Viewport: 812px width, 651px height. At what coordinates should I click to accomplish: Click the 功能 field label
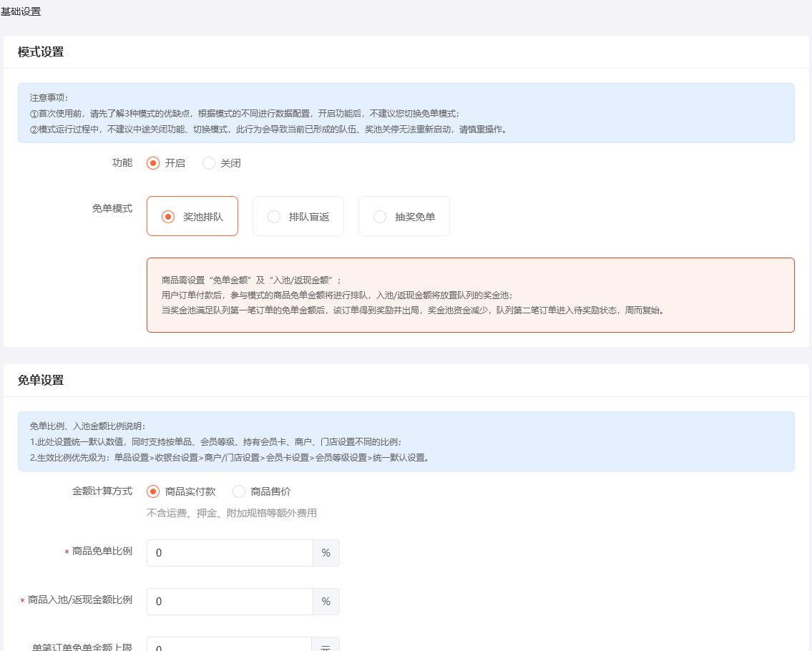pos(122,162)
